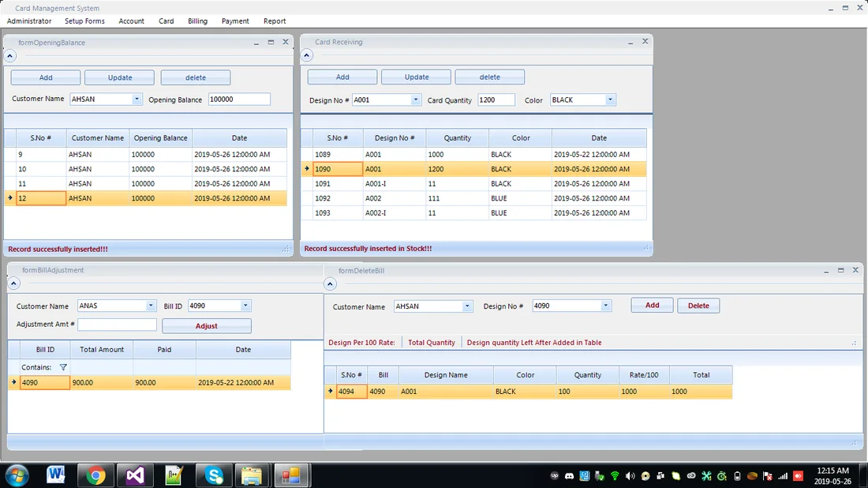Click Delete in formDeleteBill

pyautogui.click(x=698, y=306)
